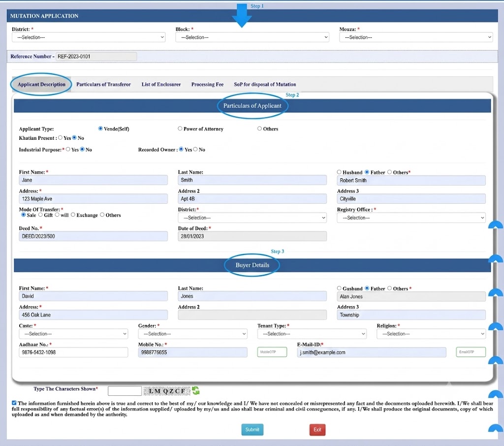Click the Alan Jones relation name field
The height and width of the screenshot is (446, 504).
click(x=411, y=296)
